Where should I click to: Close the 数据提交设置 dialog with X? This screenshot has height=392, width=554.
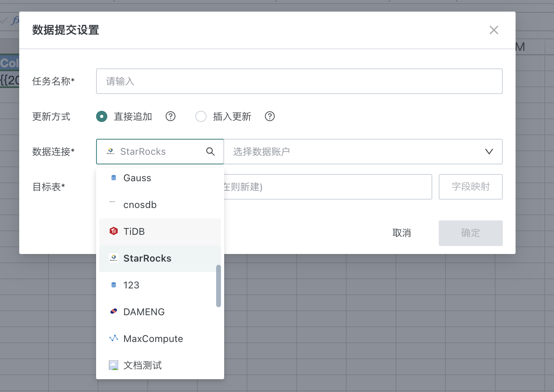(494, 30)
